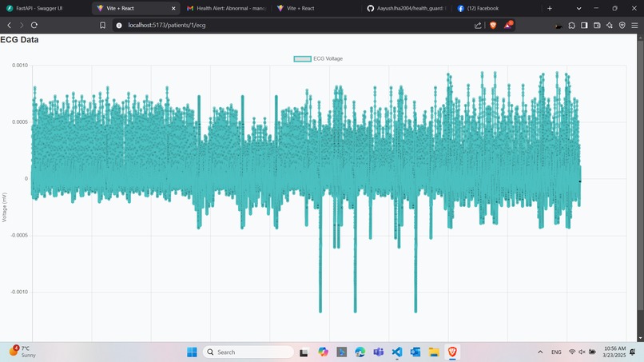Viewport: 644px width, 362px height.
Task: Reload the ECG page
Action: 34,25
